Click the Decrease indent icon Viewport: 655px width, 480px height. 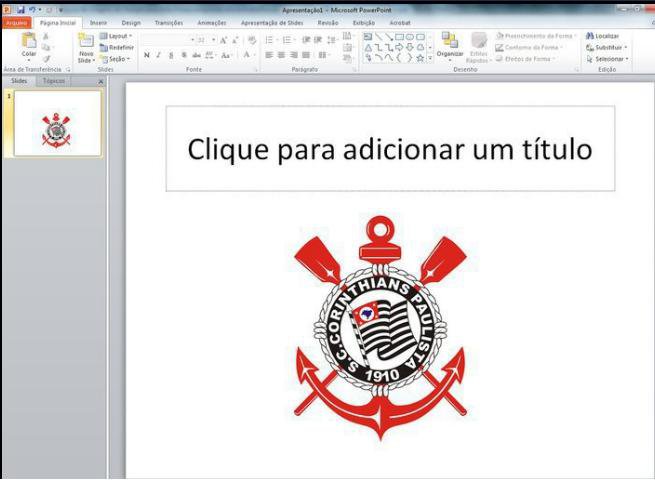(x=306, y=40)
